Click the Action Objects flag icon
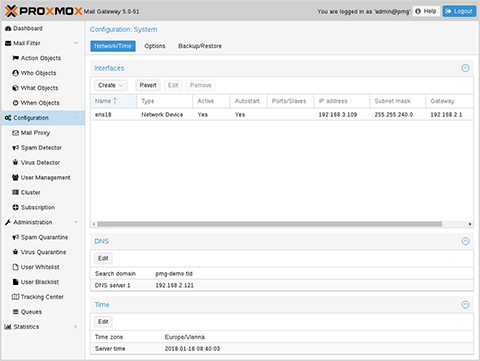The width and height of the screenshot is (480, 361). [15, 58]
